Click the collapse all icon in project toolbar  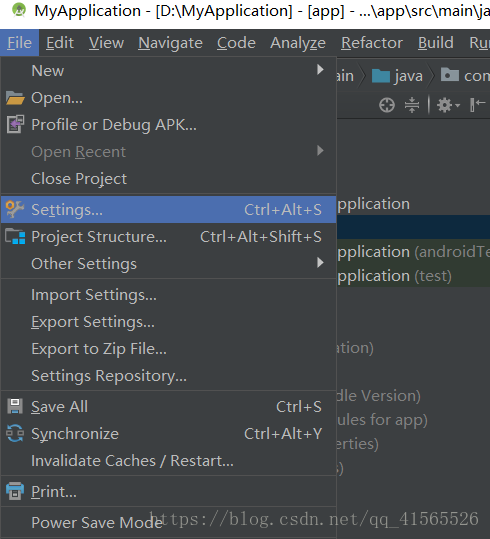(x=412, y=105)
